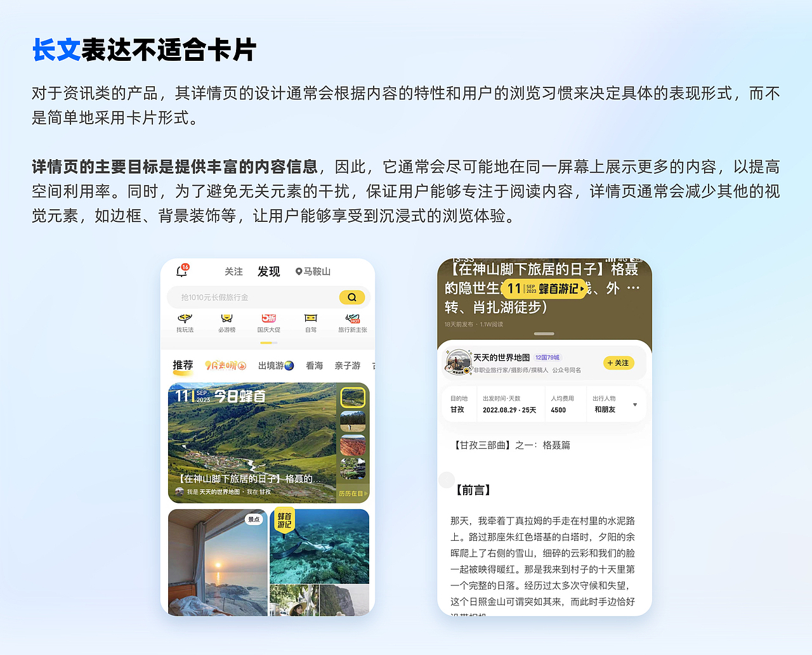Select the second side thumbnail of grassland
The width and height of the screenshot is (812, 655).
click(x=353, y=422)
